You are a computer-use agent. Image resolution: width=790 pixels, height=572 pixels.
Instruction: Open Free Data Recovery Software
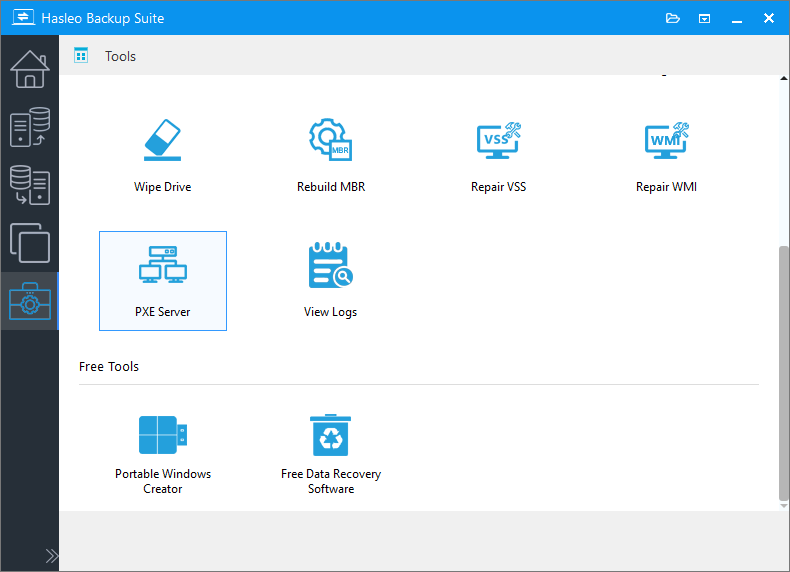coord(331,455)
